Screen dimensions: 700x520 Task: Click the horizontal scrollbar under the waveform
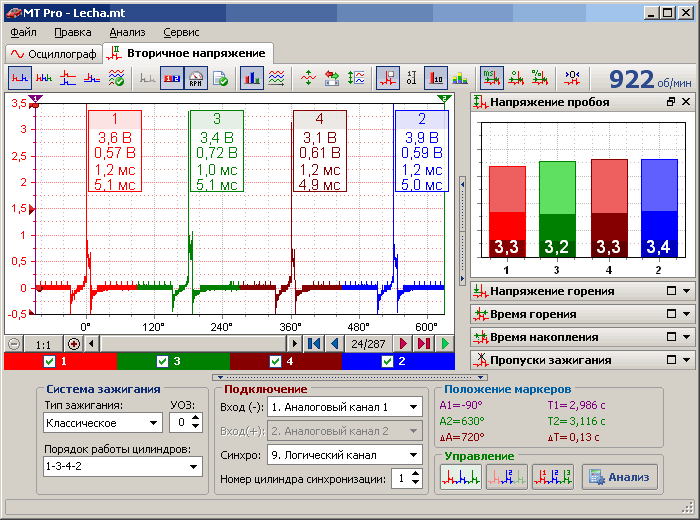190,343
